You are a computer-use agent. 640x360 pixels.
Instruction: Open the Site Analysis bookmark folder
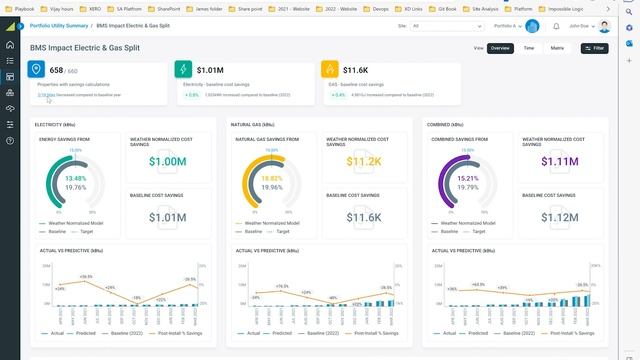(x=481, y=9)
